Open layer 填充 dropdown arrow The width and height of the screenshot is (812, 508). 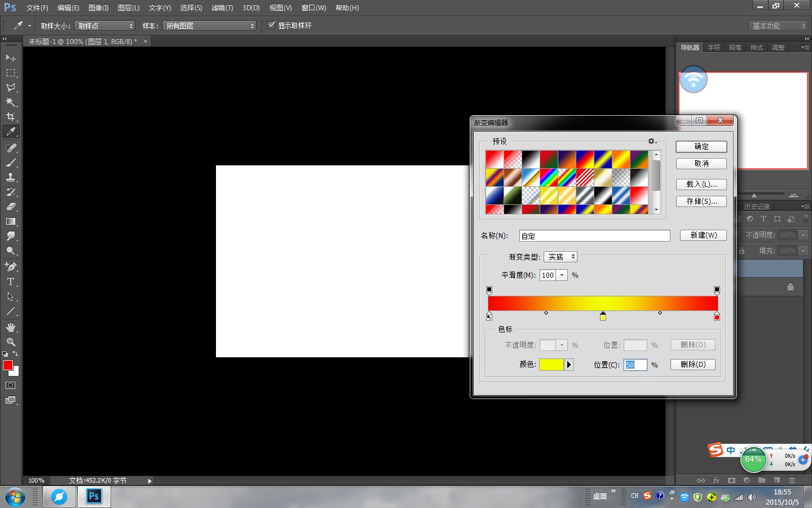[804, 251]
